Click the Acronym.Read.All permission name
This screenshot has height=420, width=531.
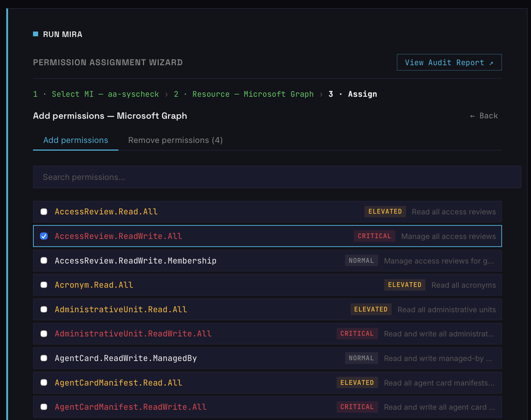[x=94, y=285]
